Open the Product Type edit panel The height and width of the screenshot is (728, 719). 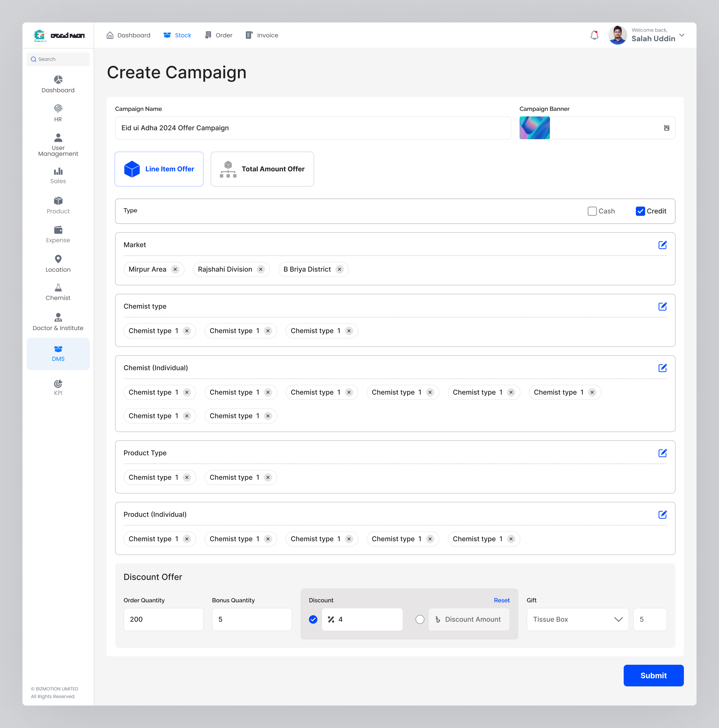click(x=663, y=453)
